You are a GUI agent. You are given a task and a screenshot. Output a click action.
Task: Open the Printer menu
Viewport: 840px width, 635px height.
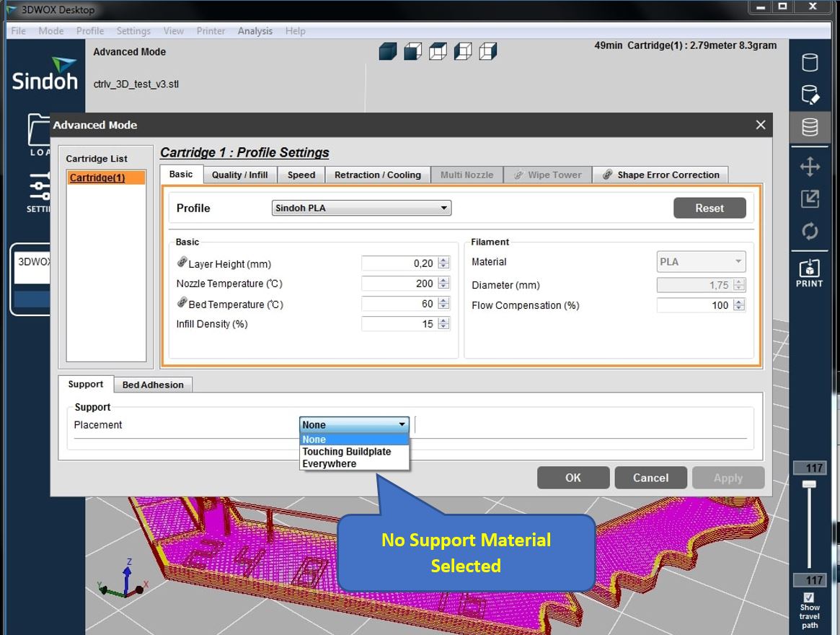(211, 31)
